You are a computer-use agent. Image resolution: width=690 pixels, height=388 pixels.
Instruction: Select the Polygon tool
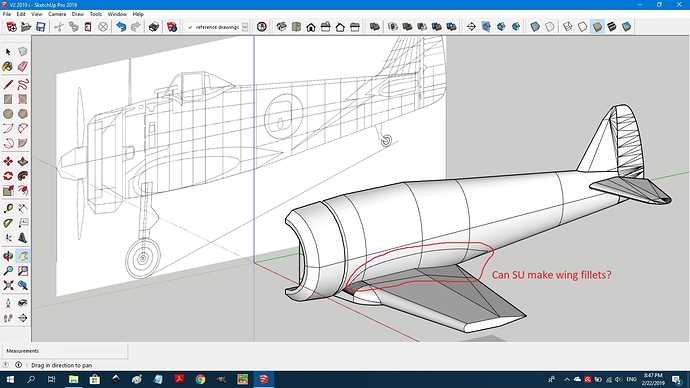click(x=22, y=114)
